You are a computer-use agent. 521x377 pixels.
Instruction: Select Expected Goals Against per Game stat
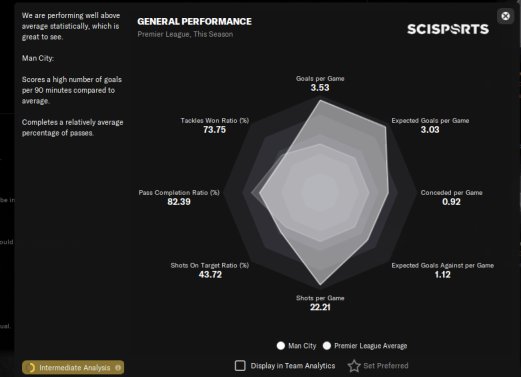click(x=443, y=270)
